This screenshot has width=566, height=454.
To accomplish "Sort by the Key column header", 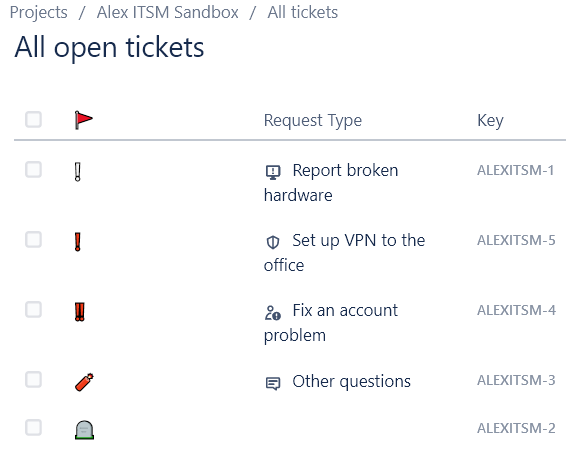I will (x=490, y=121).
